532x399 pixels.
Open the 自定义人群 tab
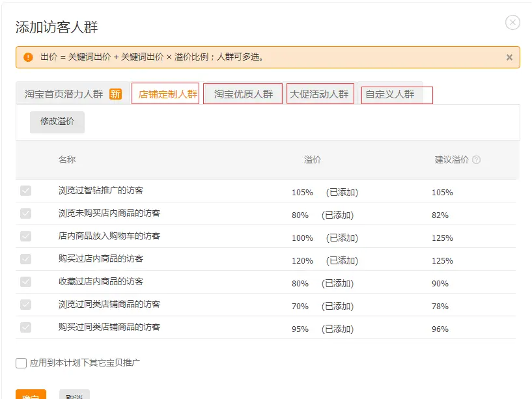pos(390,94)
